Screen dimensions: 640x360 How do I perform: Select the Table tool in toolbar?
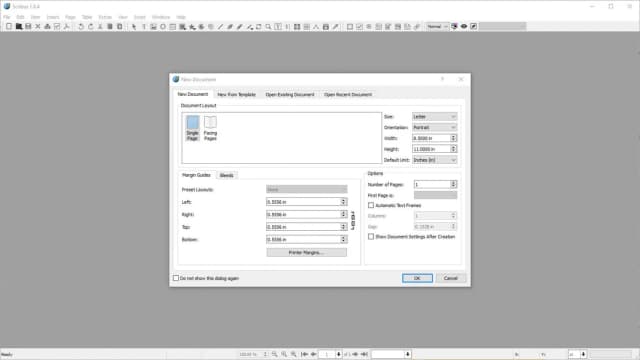[173, 27]
